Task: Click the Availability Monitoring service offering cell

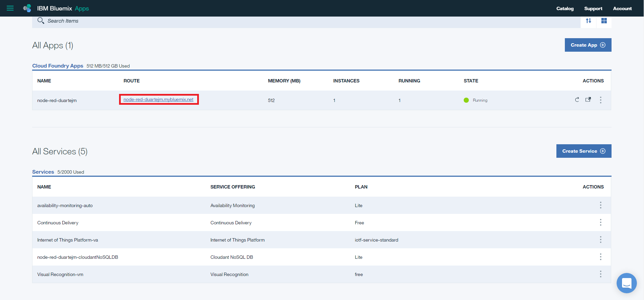Action: (233, 205)
